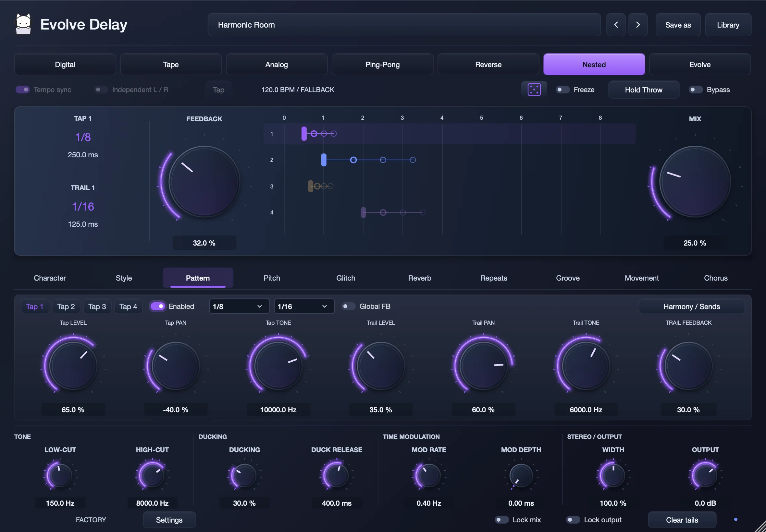Screen dimensions: 766x532
Task: Toggle the Bypass switch
Action: (695, 90)
